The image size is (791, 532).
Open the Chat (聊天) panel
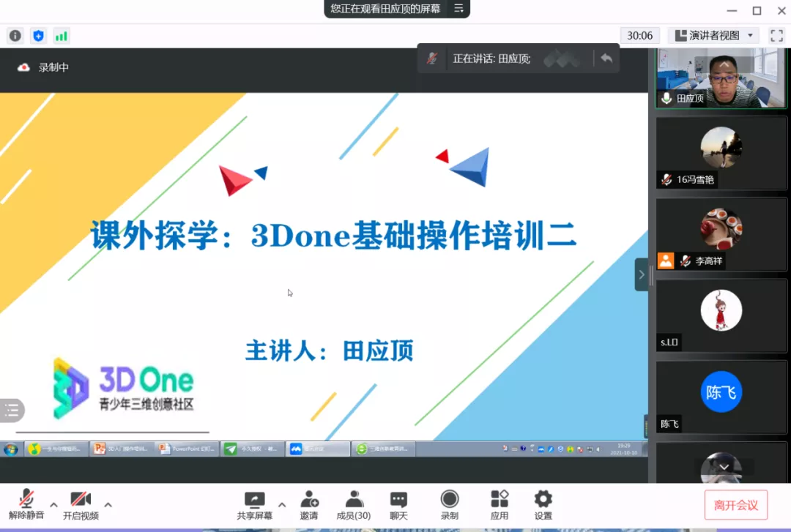(x=398, y=505)
